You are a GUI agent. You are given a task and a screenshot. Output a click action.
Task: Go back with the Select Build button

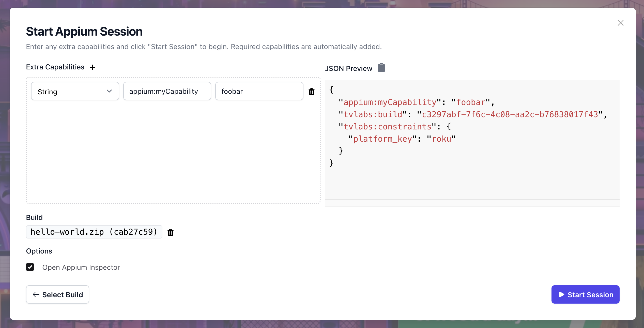tap(58, 294)
